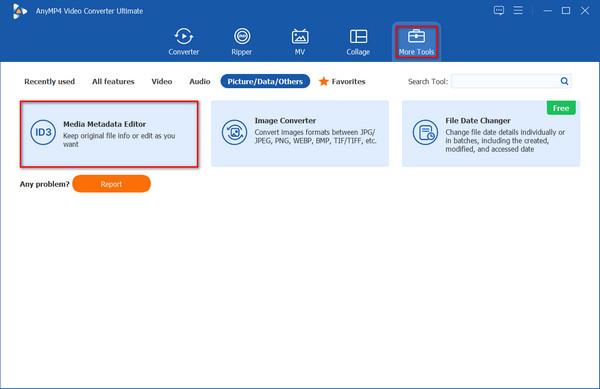
Task: Select the Audio tools tab
Action: (200, 81)
